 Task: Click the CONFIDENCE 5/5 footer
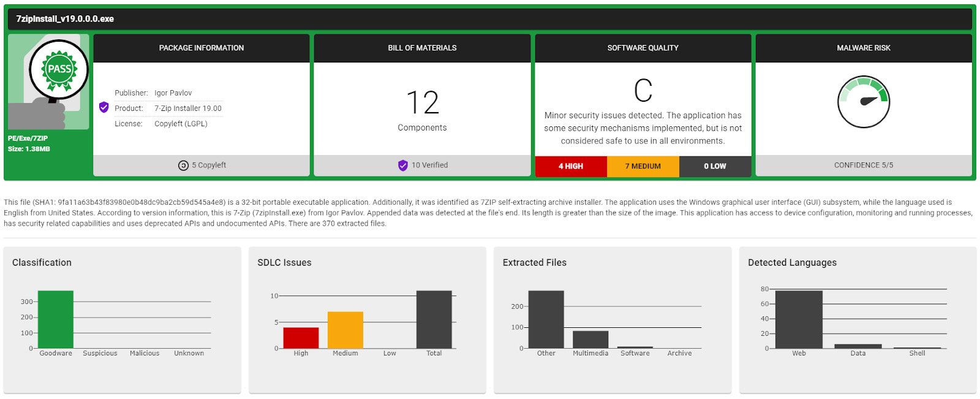point(864,165)
